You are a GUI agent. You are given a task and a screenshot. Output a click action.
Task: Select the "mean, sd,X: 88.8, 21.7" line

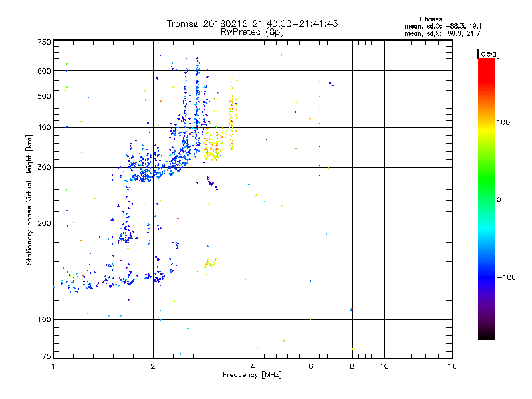click(442, 33)
